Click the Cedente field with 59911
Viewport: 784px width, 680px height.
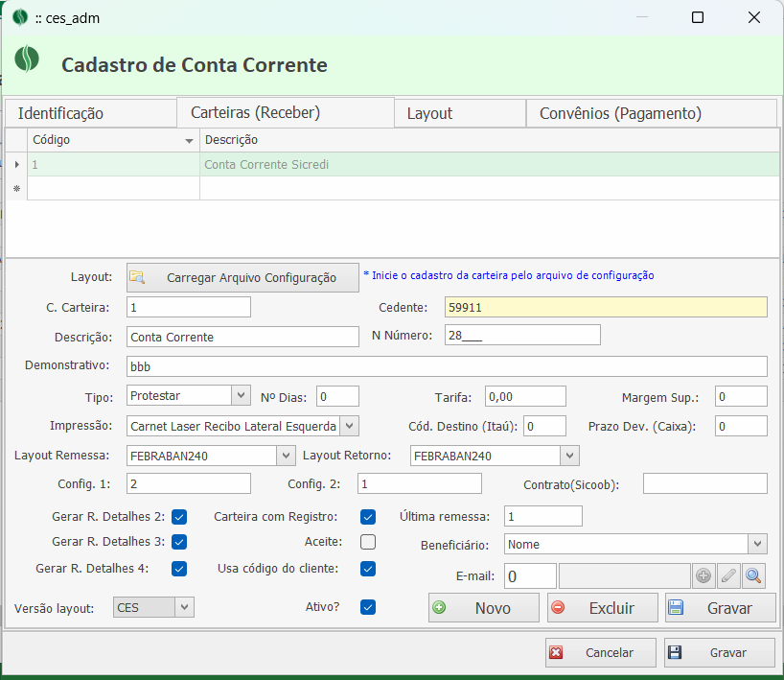click(x=606, y=307)
